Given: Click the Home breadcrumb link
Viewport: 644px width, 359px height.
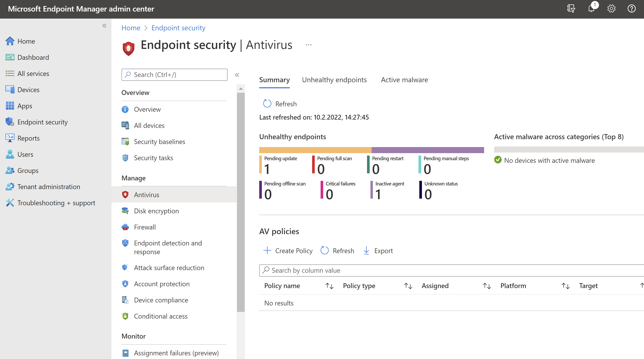Looking at the screenshot, I should 131,28.
